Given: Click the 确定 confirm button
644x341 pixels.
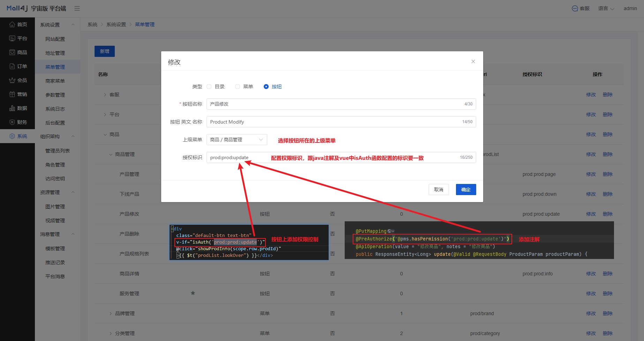Looking at the screenshot, I should (x=466, y=190).
